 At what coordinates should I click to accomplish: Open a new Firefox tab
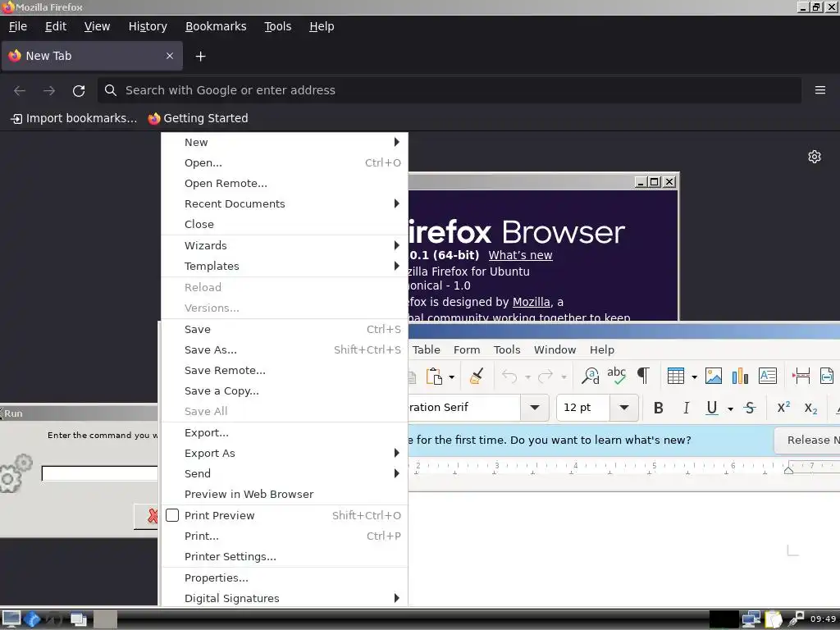[x=200, y=57]
